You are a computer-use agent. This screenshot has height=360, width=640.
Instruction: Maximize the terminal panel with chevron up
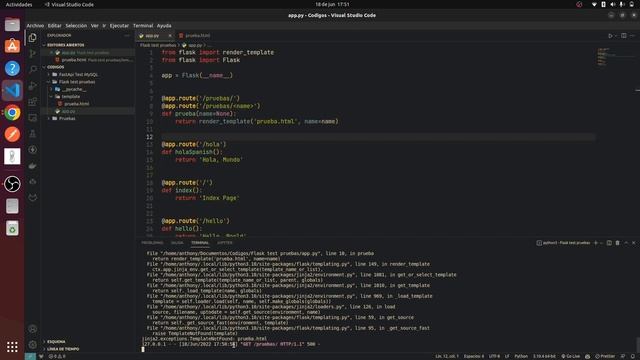pyautogui.click(x=626, y=243)
